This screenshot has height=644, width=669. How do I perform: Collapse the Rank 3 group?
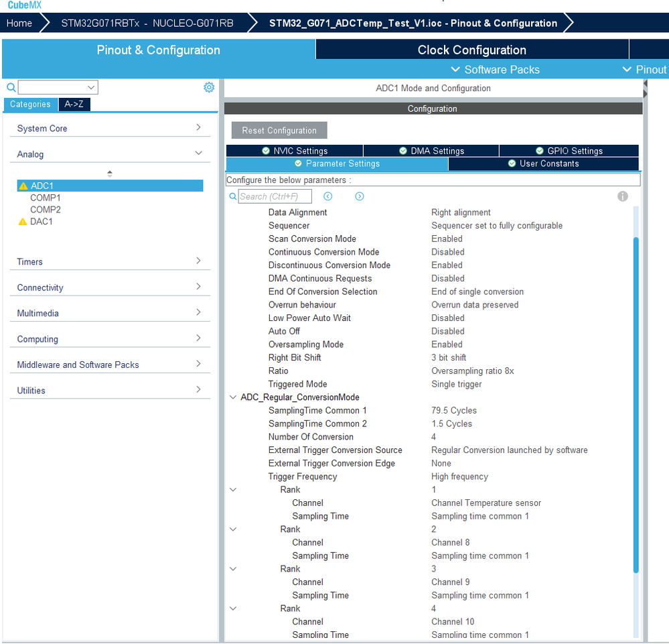click(x=233, y=569)
